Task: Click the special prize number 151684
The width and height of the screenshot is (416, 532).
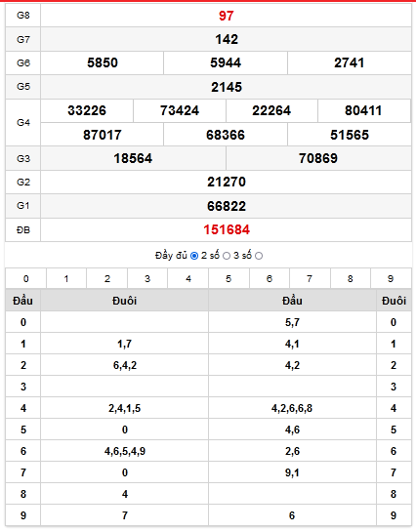Action: tap(227, 229)
